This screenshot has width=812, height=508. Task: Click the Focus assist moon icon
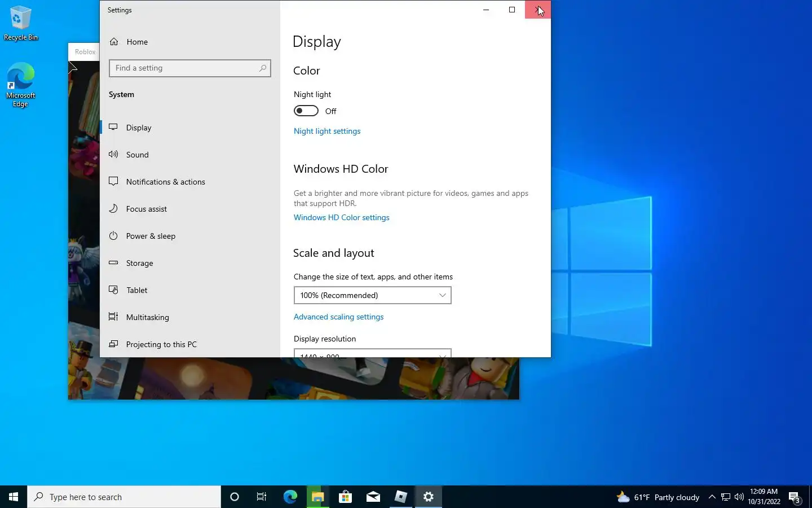coord(113,208)
